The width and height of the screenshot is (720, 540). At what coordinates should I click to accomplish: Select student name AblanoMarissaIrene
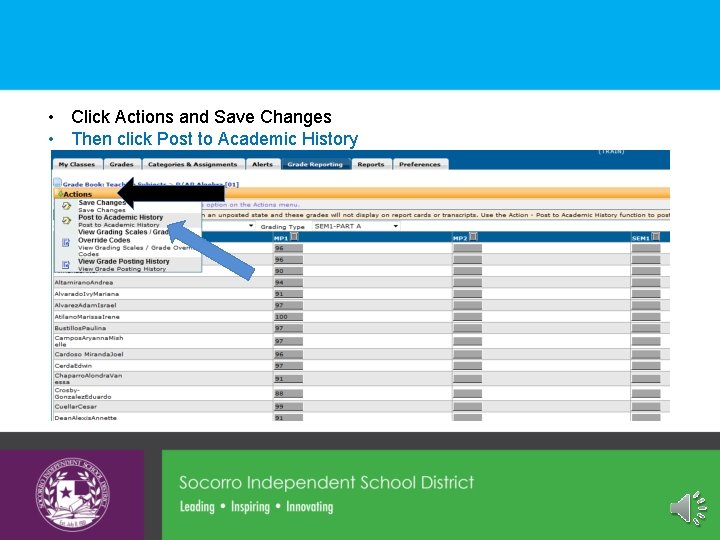[87, 317]
